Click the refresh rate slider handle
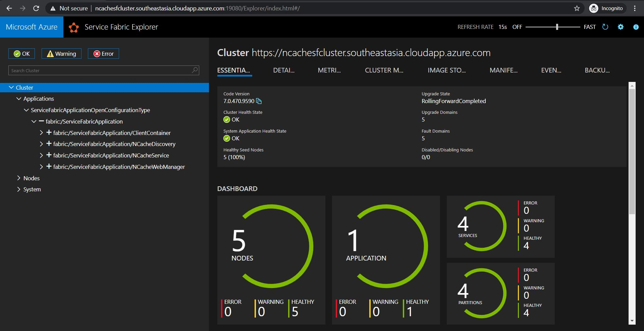The height and width of the screenshot is (331, 644). click(557, 27)
